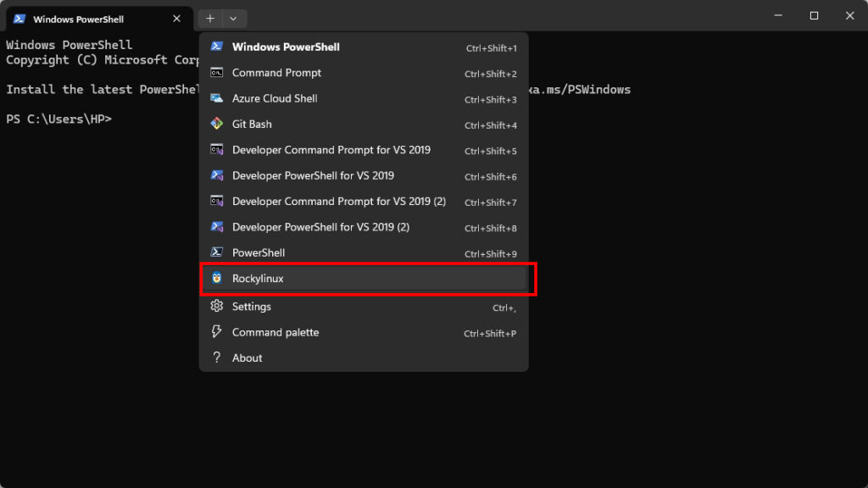
Task: Click the Ctrl+Shift+7 shortcut text
Action: pyautogui.click(x=491, y=202)
